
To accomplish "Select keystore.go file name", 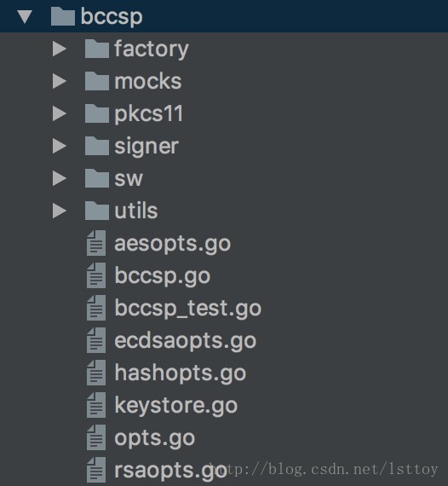I will [x=175, y=405].
